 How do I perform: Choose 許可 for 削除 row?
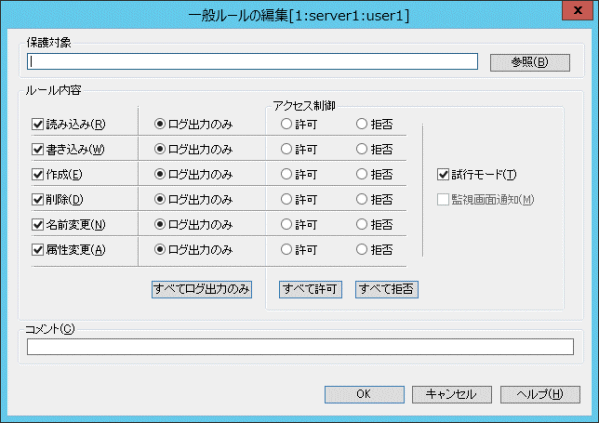tap(286, 199)
